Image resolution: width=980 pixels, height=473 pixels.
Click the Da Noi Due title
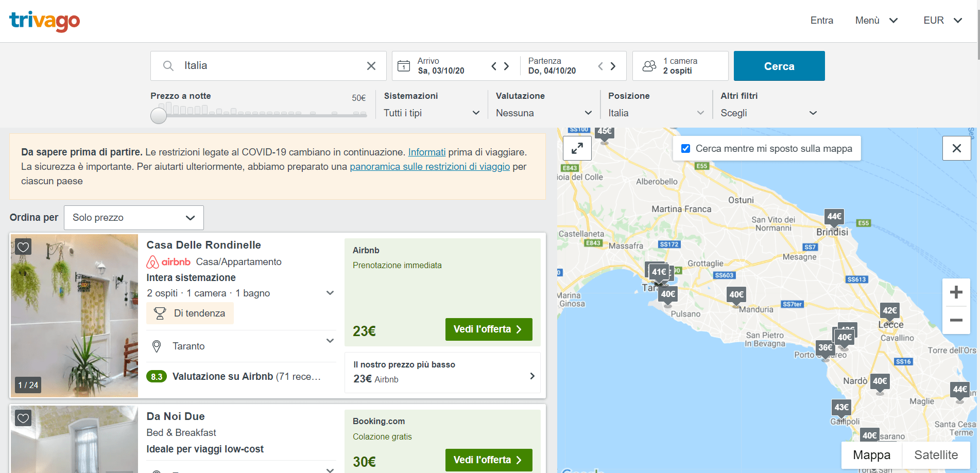coord(176,416)
